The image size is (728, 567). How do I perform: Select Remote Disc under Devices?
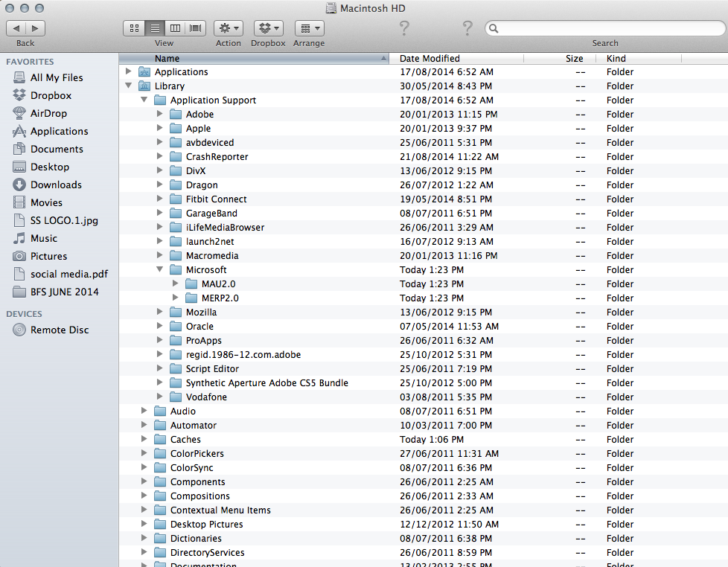[60, 330]
